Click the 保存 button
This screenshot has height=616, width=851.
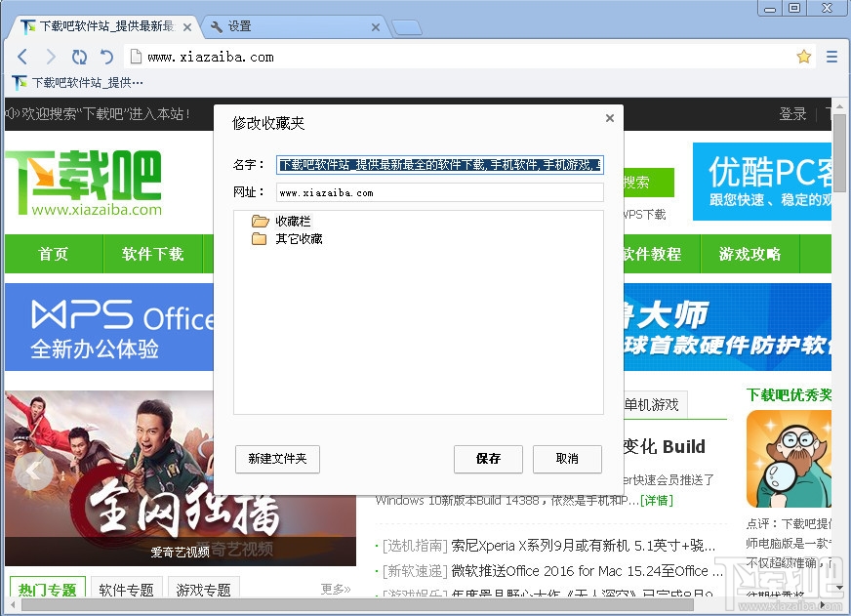tap(488, 459)
